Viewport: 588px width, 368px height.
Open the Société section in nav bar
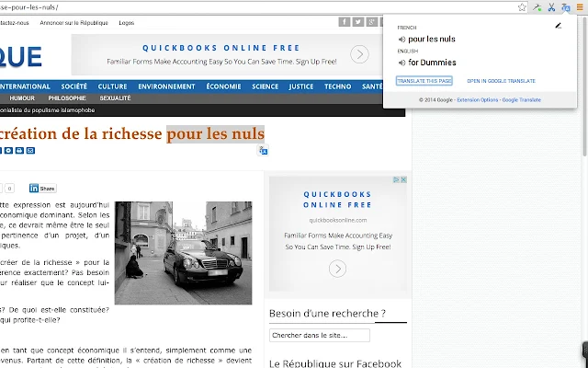point(73,86)
